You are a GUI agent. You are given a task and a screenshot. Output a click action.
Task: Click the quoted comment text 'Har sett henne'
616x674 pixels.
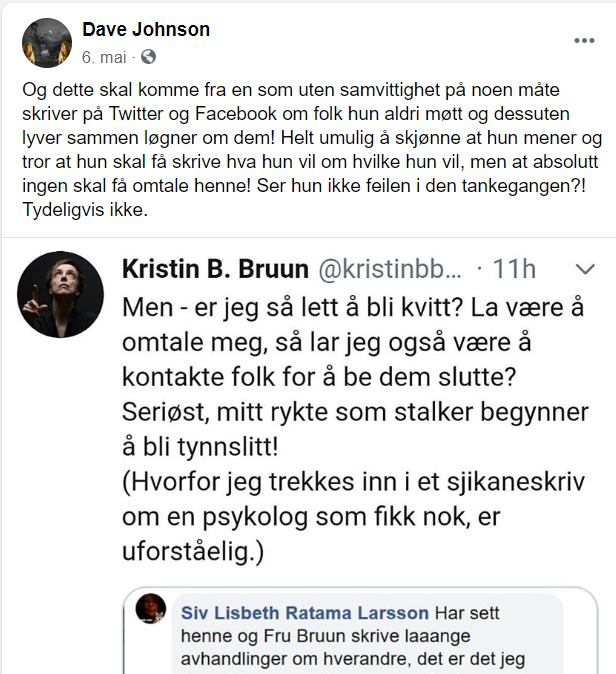coord(352,636)
